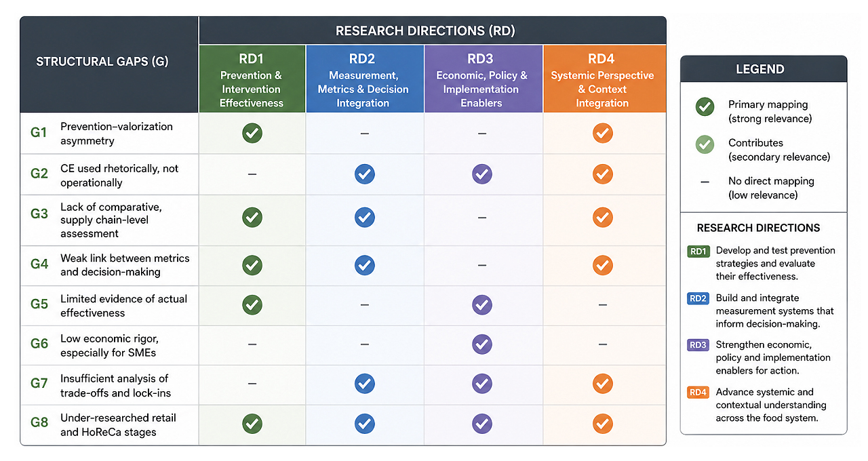Viewport: 868px width, 461px height.
Task: Click the RD2 Measurement, Metrics column header
Action: 365,79
